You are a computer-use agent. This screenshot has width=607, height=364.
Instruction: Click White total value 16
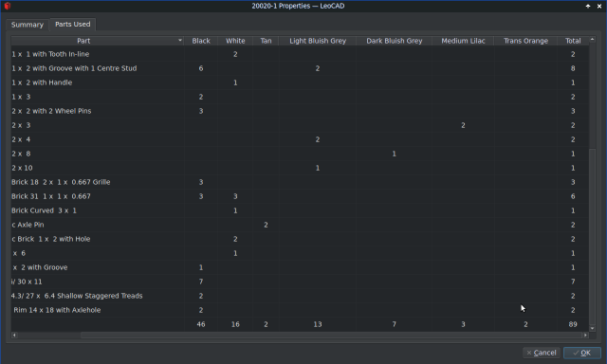click(235, 324)
